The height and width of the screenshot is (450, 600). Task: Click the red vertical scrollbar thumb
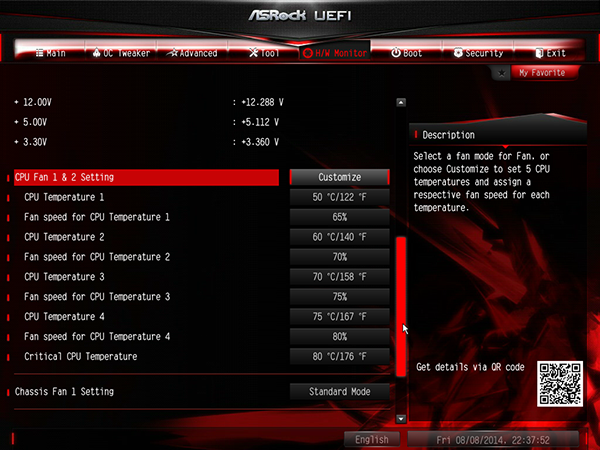tap(401, 307)
